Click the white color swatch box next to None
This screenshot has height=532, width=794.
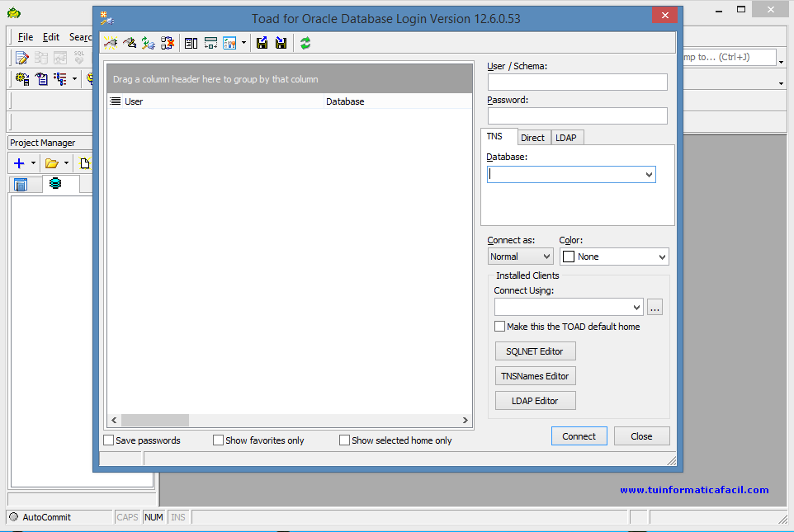(569, 257)
